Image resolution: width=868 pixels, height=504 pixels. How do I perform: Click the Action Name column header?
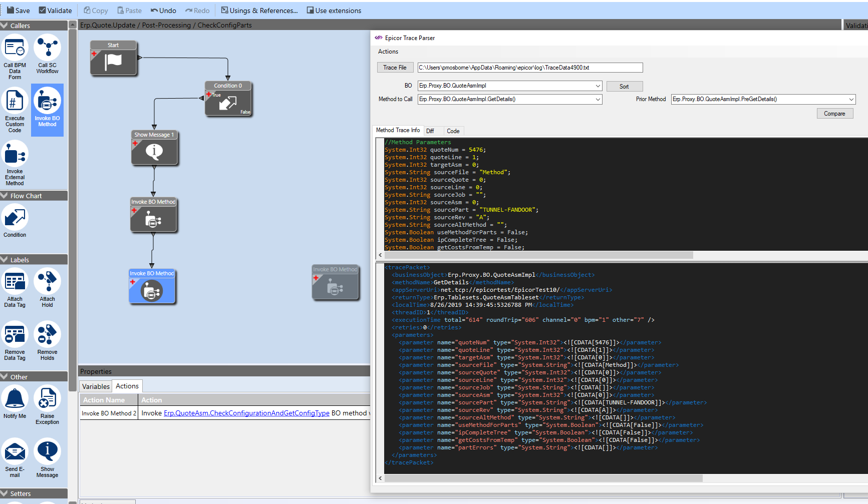pos(109,400)
